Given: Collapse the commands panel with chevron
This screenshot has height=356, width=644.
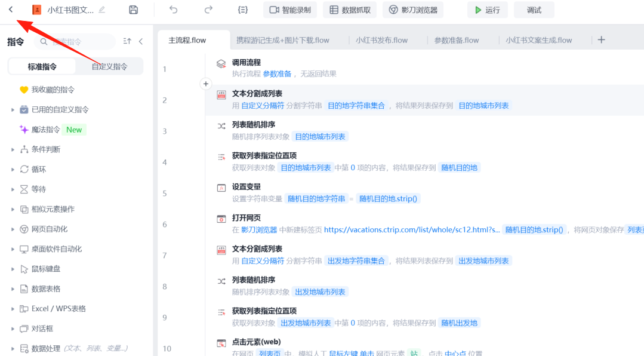Looking at the screenshot, I should coord(141,41).
